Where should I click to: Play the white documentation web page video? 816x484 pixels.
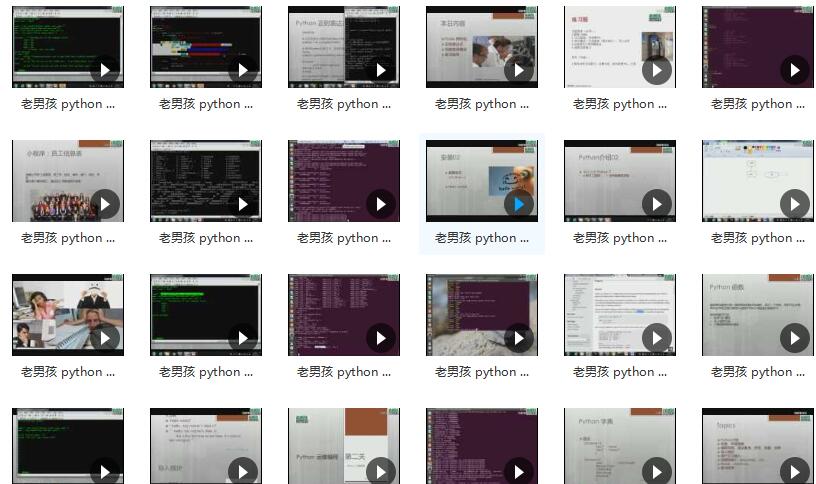pos(657,338)
